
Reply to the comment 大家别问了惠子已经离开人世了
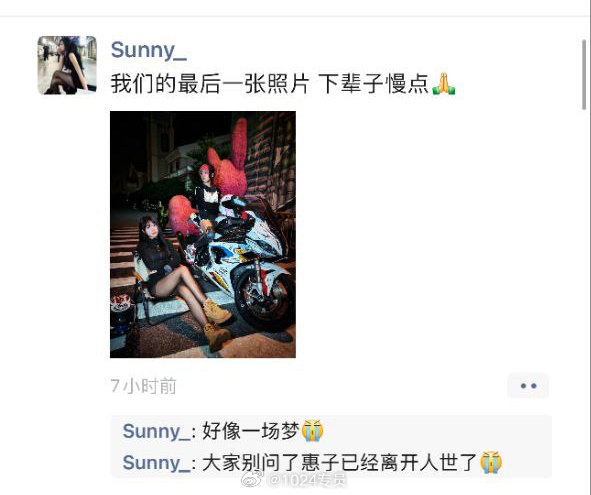point(340,462)
